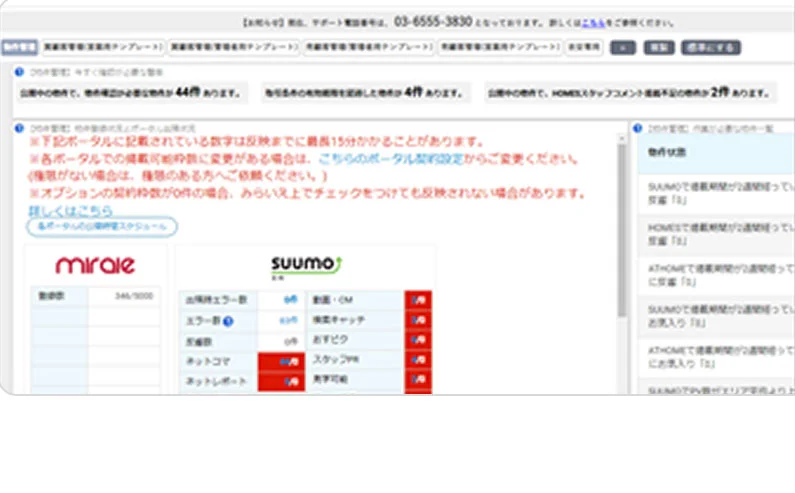Click the scroll-up arrow of the portal panel scrollbar
Viewport: 795px width, 493px height.
click(622, 138)
